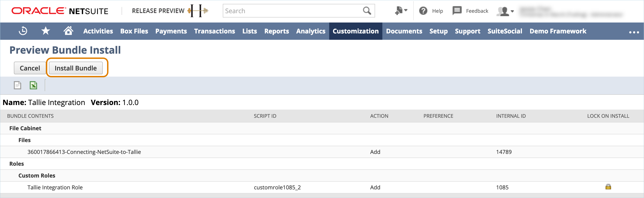Image resolution: width=644 pixels, height=198 pixels.
Task: Select the Custom Roles subsection row
Action: click(x=322, y=176)
